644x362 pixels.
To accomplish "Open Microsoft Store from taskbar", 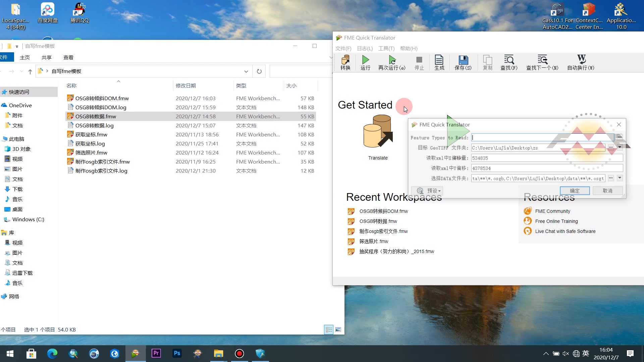I will point(31,354).
